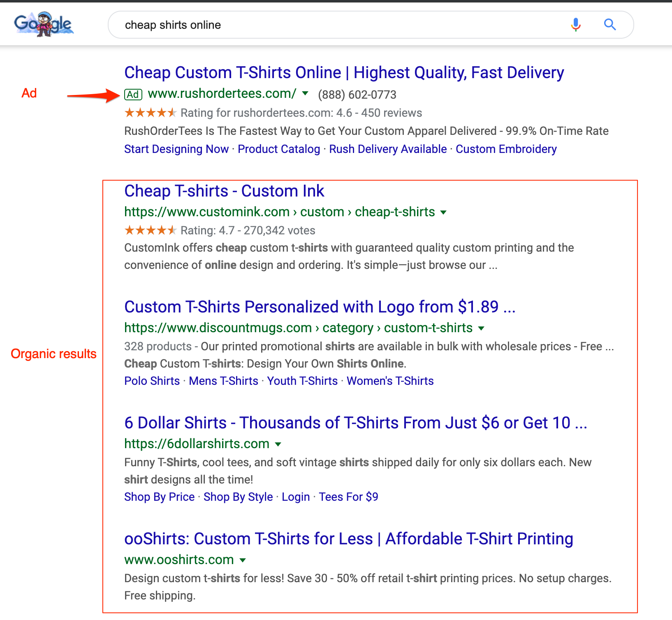Open 'Product Catalog' sitelink
The width and height of the screenshot is (672, 620).
[279, 149]
